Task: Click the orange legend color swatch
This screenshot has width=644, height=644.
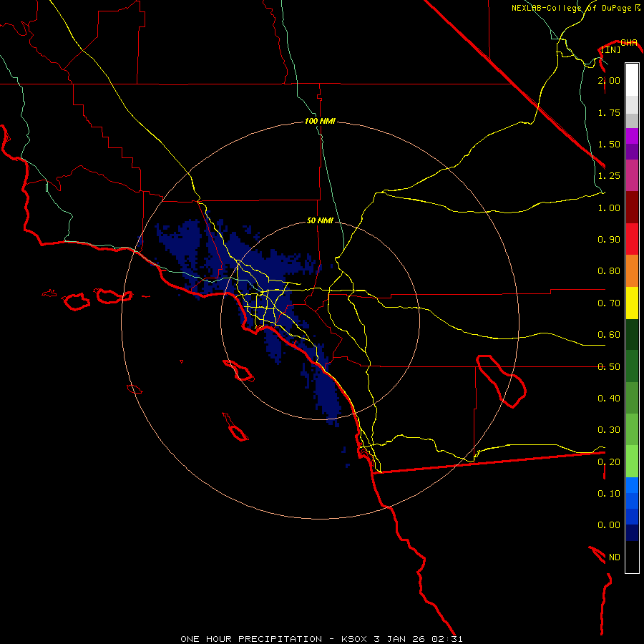Action: [632, 270]
